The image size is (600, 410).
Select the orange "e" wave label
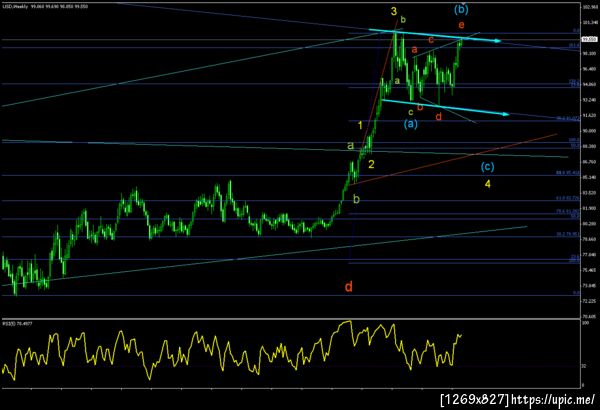click(461, 25)
